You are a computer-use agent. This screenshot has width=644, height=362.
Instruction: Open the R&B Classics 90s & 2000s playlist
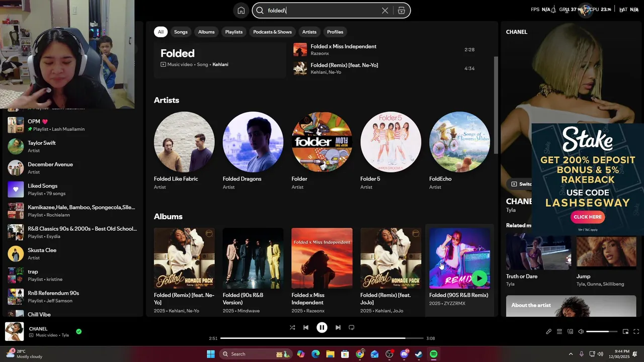point(72,232)
